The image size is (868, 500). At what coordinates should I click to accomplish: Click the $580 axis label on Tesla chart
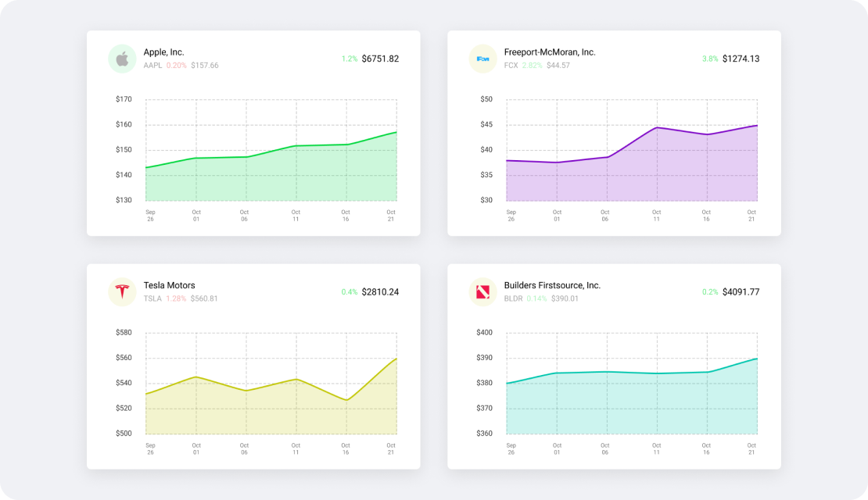tap(124, 333)
